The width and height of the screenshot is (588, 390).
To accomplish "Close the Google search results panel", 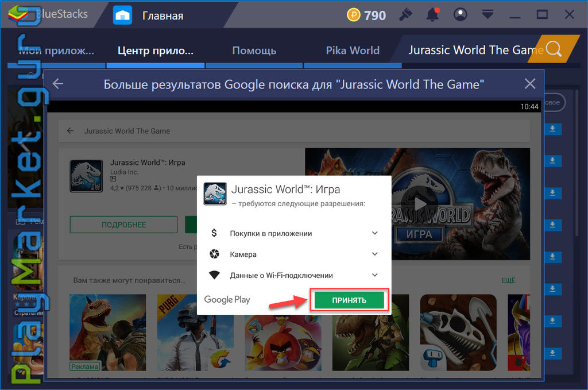I will [x=530, y=84].
